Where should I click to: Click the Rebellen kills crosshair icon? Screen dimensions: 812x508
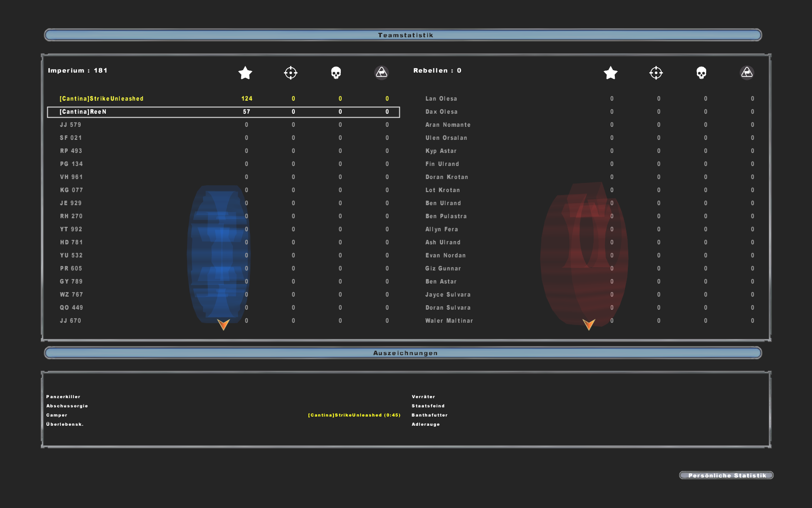coord(656,73)
